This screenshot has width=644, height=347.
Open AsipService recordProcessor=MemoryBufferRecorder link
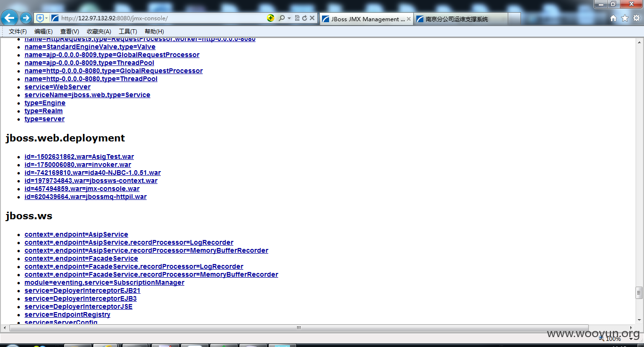point(146,250)
